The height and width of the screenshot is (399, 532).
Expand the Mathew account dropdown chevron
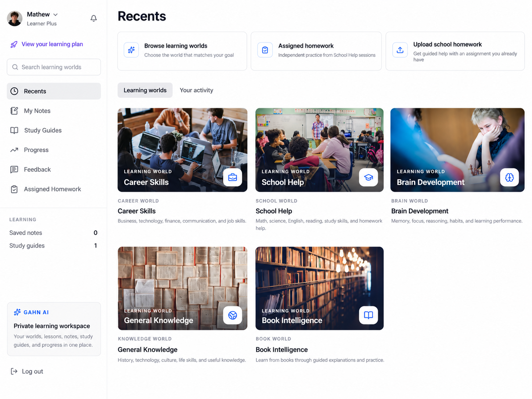[55, 15]
